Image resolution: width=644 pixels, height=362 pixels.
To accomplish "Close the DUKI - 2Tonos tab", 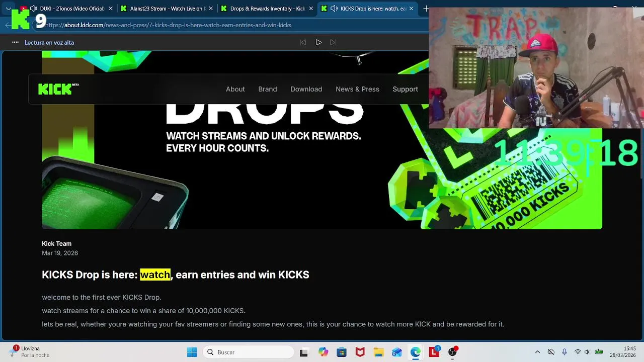I will pos(111,9).
